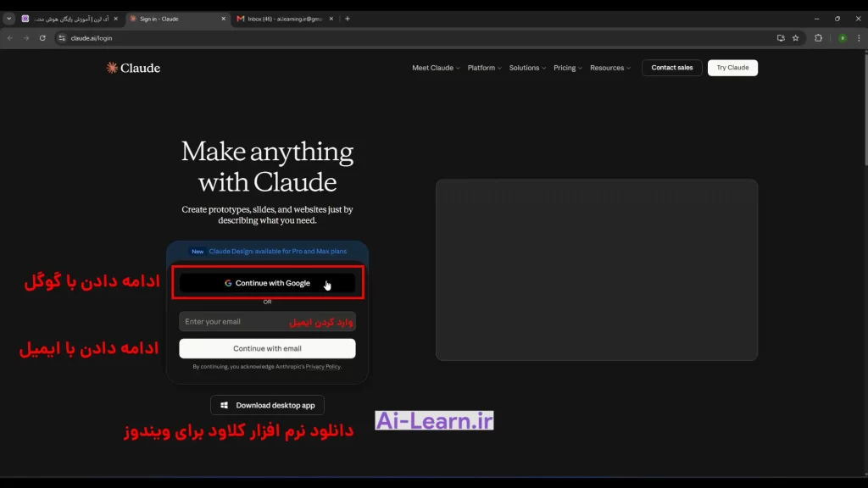Expand the Resources menu

click(610, 68)
